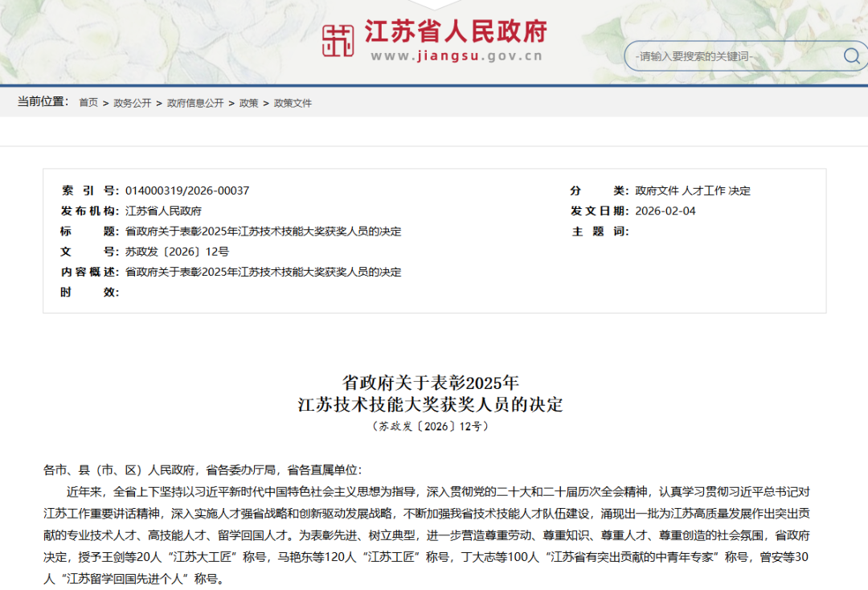Open 政策文件 breadcrumb link
Image resolution: width=868 pixels, height=590 pixels.
(293, 103)
